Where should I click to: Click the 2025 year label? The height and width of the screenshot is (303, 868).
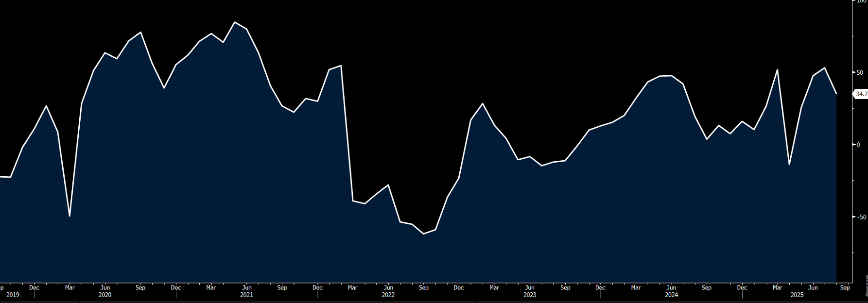(x=797, y=295)
